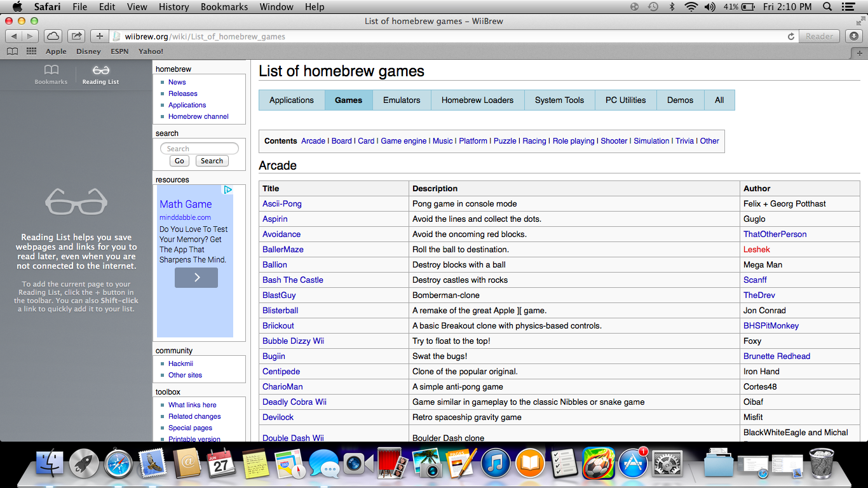
Task: Click the Go button under search
Action: coord(179,161)
